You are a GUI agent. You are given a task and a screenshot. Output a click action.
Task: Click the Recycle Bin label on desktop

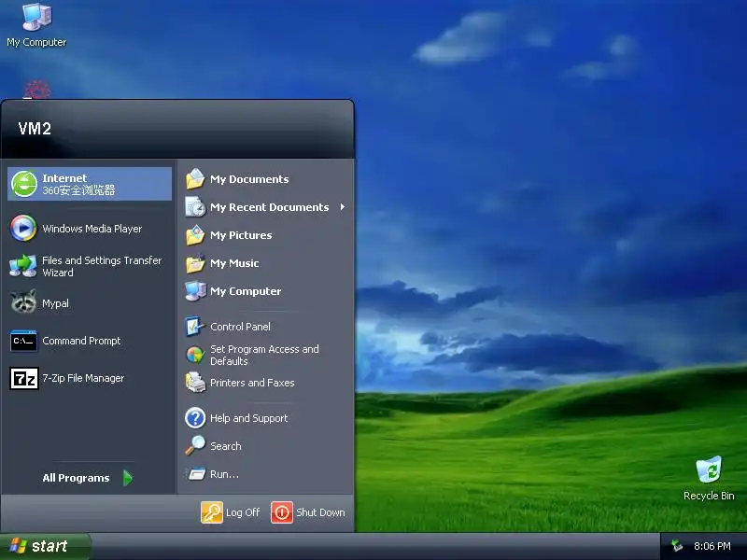click(709, 496)
